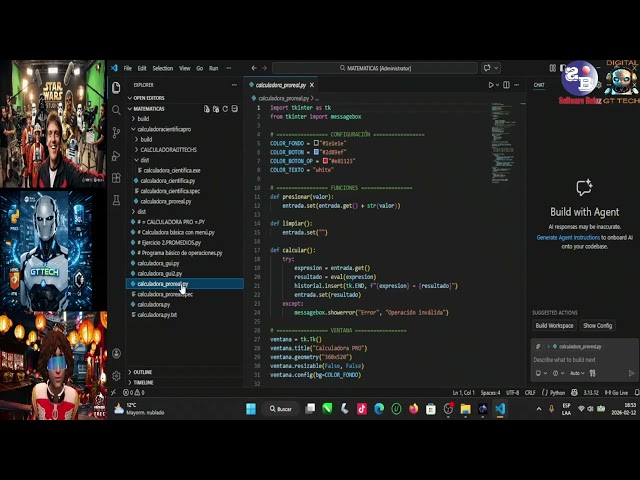Click the MATEMATICAS command center search box
The image size is (640, 480).
[x=375, y=68]
